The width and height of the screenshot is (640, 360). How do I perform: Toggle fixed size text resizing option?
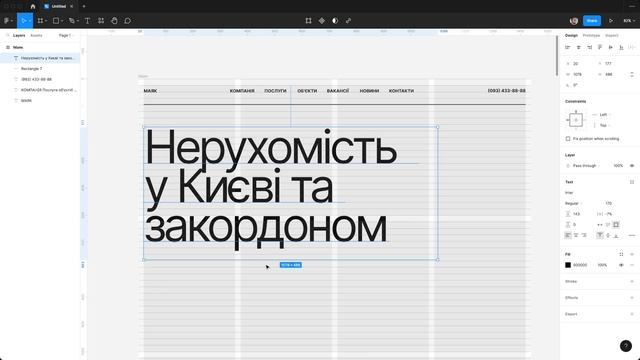(616, 224)
